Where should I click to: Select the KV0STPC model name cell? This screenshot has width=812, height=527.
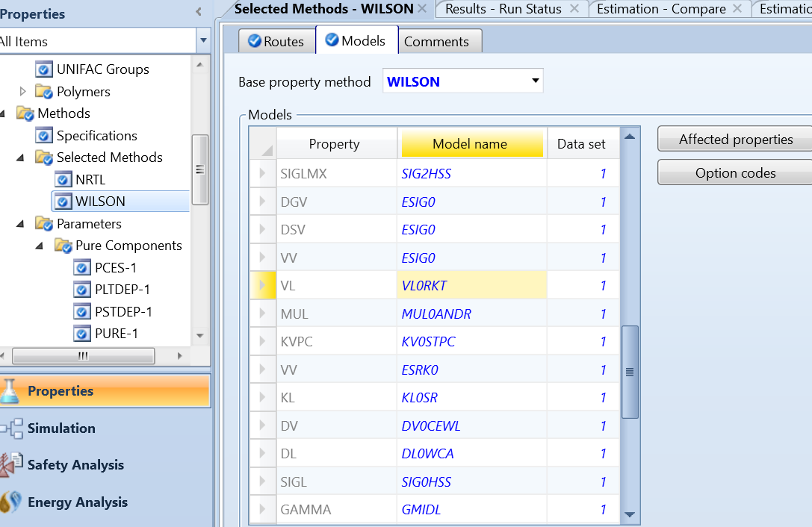tap(472, 342)
